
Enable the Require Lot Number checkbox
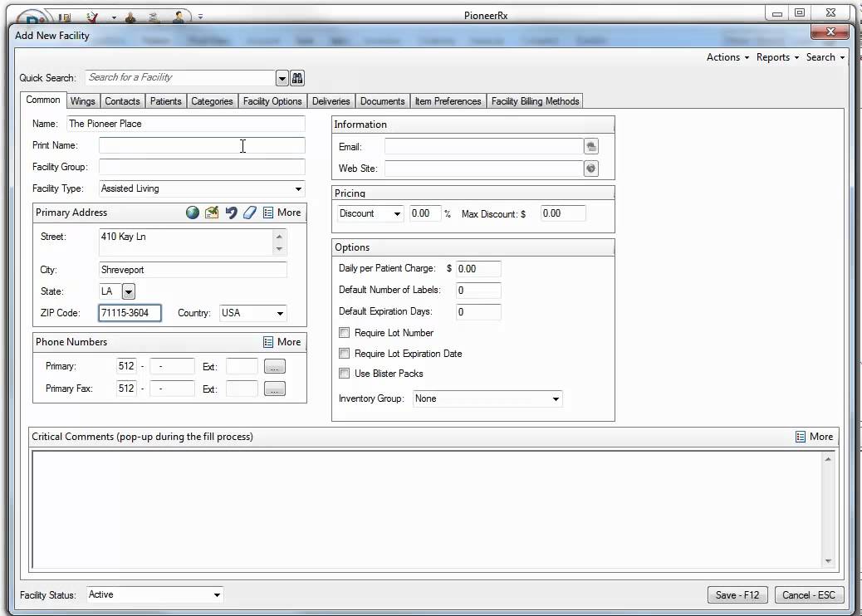point(345,333)
